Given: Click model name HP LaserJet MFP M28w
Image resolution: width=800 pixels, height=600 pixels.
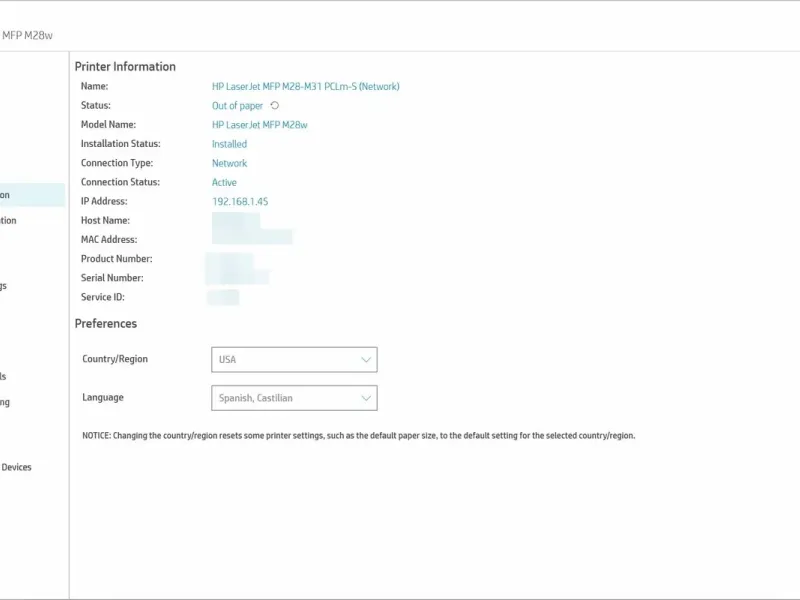Looking at the screenshot, I should point(260,125).
